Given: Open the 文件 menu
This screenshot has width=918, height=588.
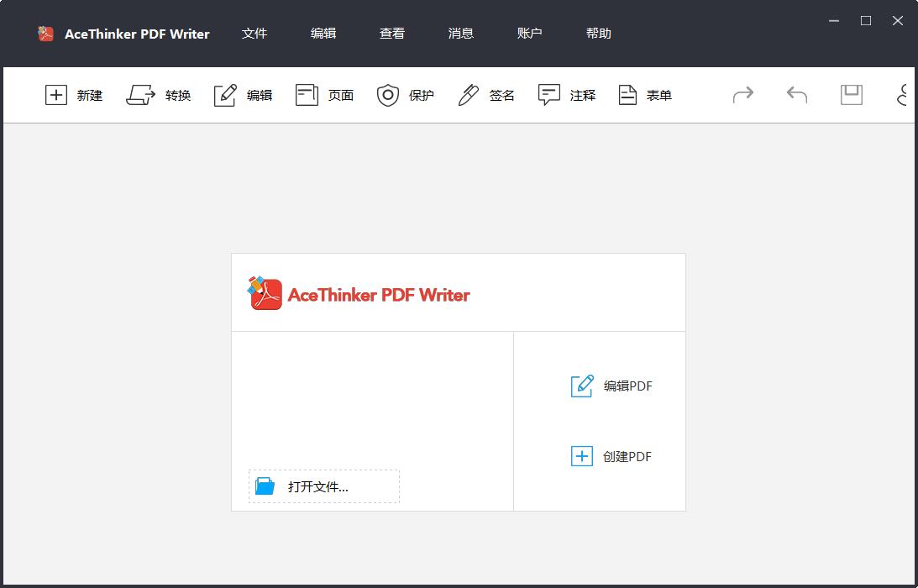Looking at the screenshot, I should click(x=254, y=34).
